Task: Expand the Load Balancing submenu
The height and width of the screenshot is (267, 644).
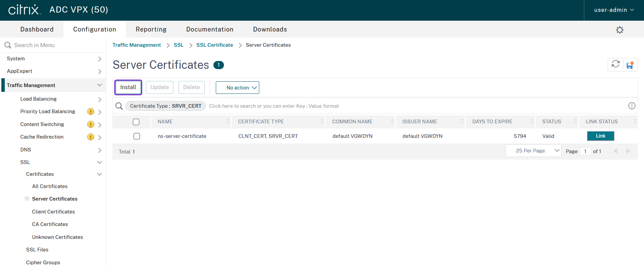Action: click(x=100, y=99)
